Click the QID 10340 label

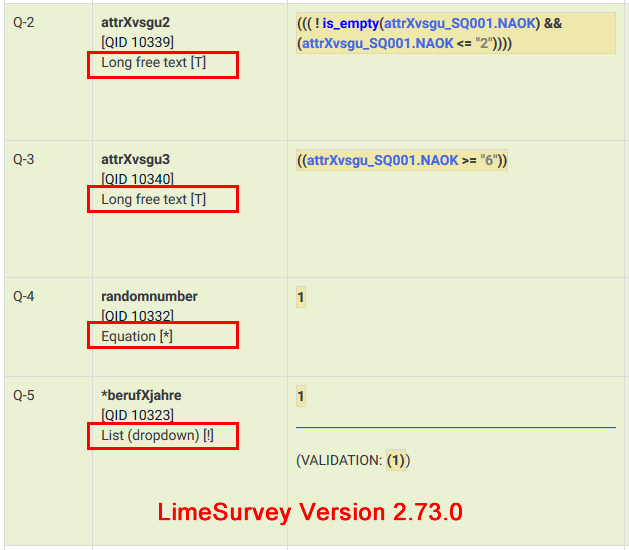click(137, 179)
